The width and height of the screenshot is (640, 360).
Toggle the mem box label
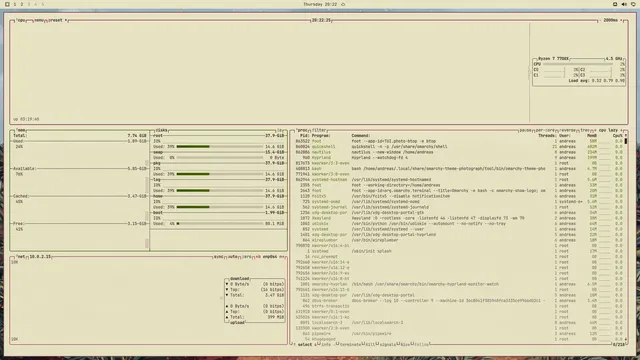(21, 130)
